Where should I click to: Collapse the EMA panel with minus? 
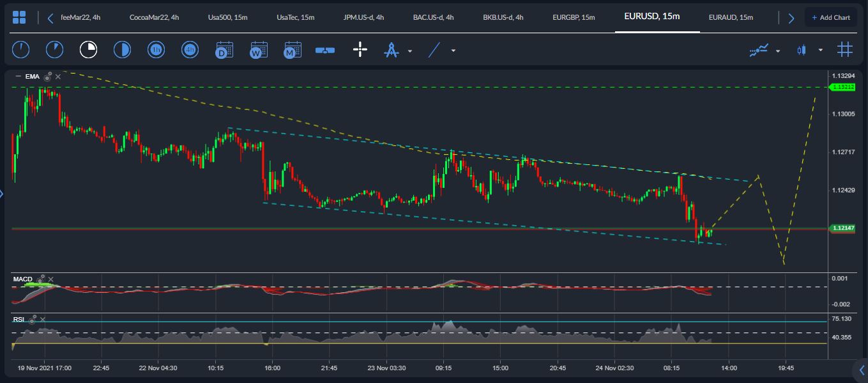[x=18, y=77]
